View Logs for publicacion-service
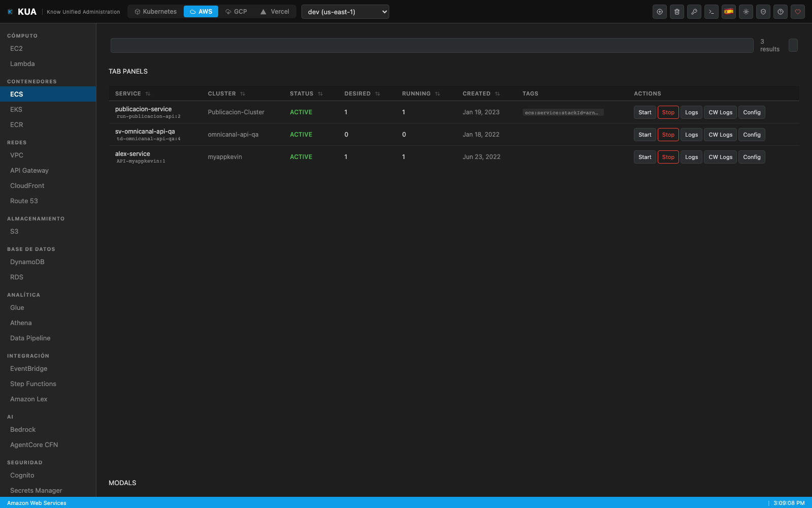This screenshot has width=812, height=508. pyautogui.click(x=692, y=112)
